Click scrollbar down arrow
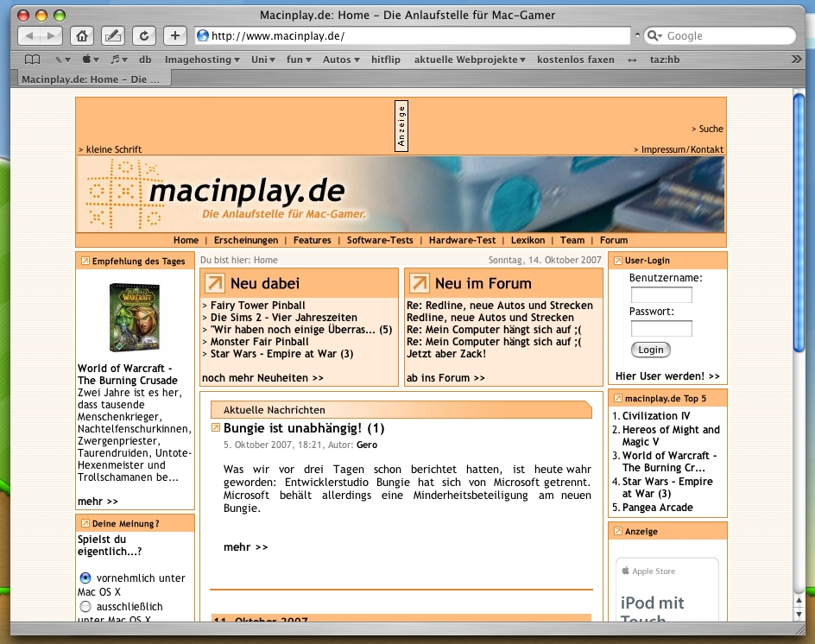 tap(799, 614)
